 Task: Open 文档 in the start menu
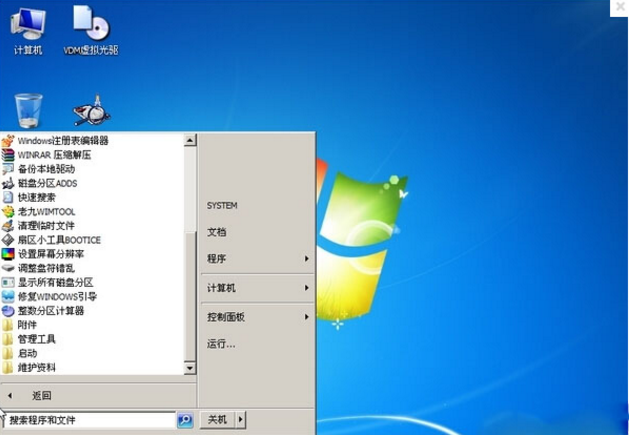point(217,232)
